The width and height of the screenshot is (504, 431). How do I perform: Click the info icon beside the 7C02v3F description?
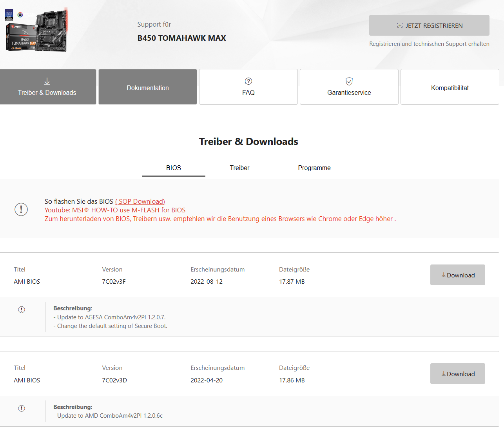click(22, 310)
